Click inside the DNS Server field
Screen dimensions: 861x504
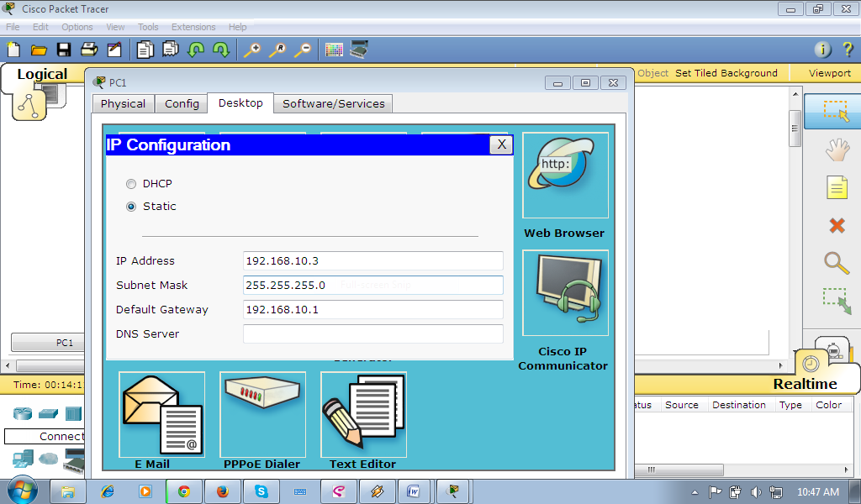[372, 333]
